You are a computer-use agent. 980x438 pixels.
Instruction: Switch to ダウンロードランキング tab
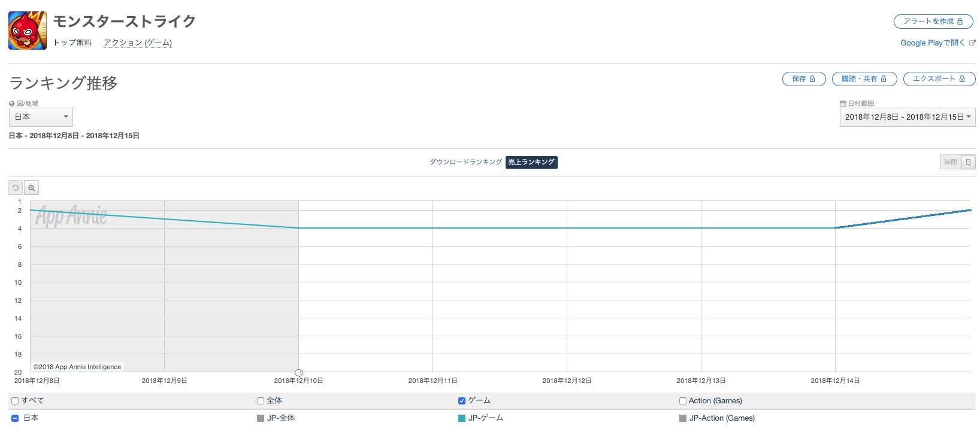465,162
